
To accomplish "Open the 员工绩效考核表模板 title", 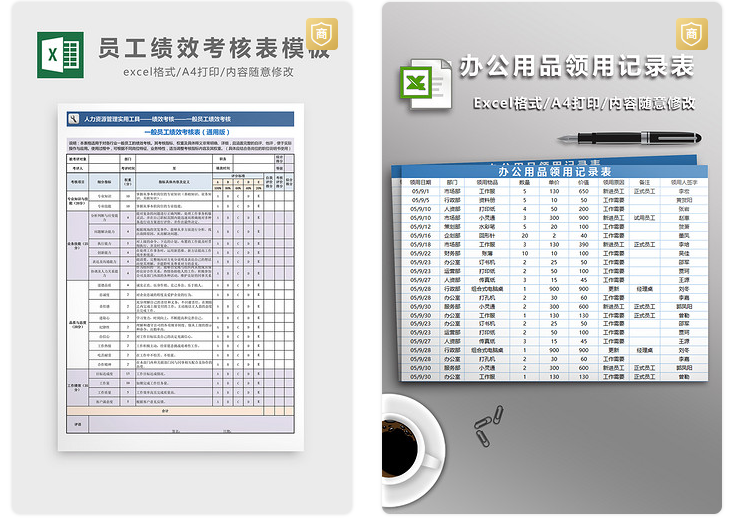I will (x=212, y=48).
